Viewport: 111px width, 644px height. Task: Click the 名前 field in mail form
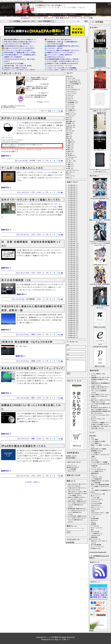coord(76,347)
